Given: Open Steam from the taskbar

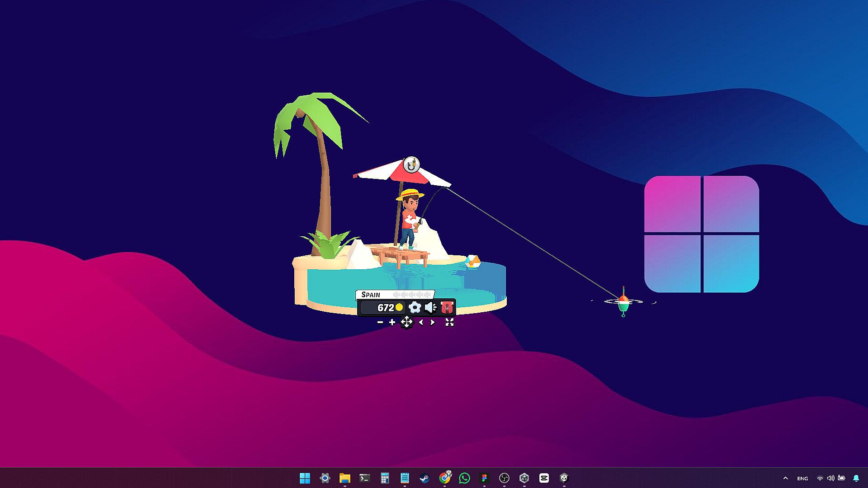Looking at the screenshot, I should click(x=425, y=478).
